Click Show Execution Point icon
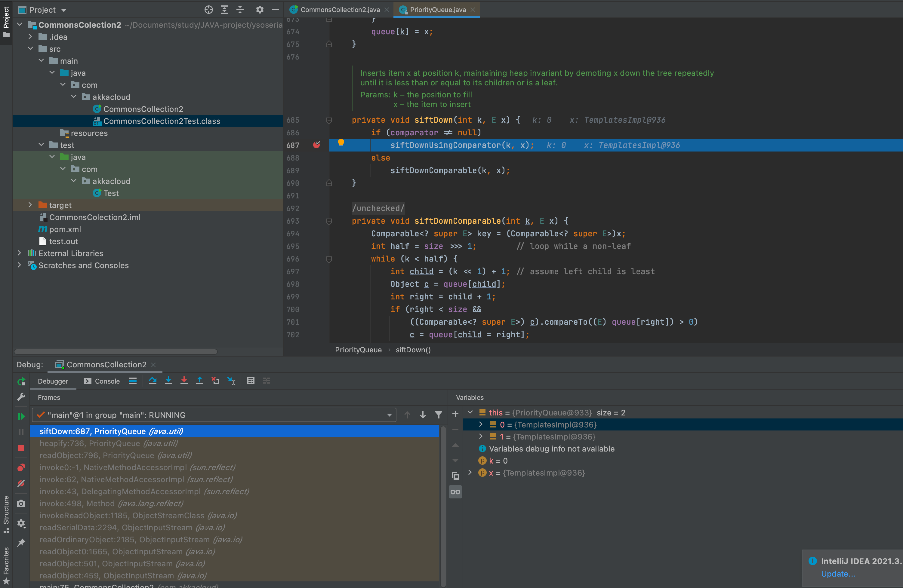Viewport: 903px width, 588px height. pyautogui.click(x=133, y=381)
